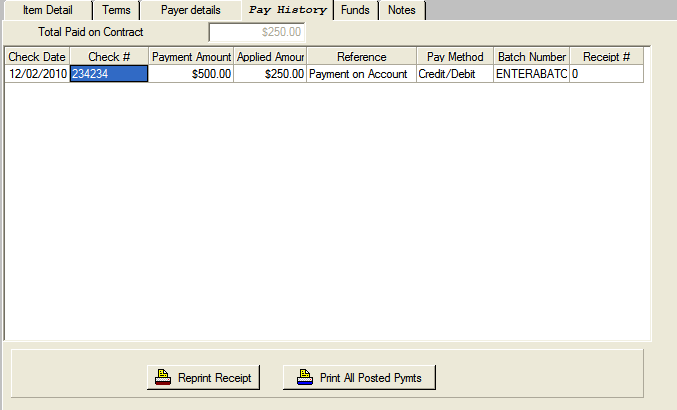Click the Payment on Account reference cell
The height and width of the screenshot is (410, 677).
pos(361,74)
